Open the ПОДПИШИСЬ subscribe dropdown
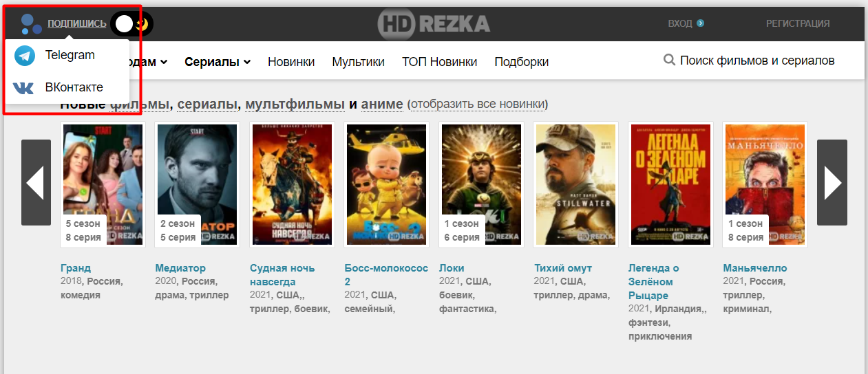This screenshot has width=868, height=374. coord(77,24)
